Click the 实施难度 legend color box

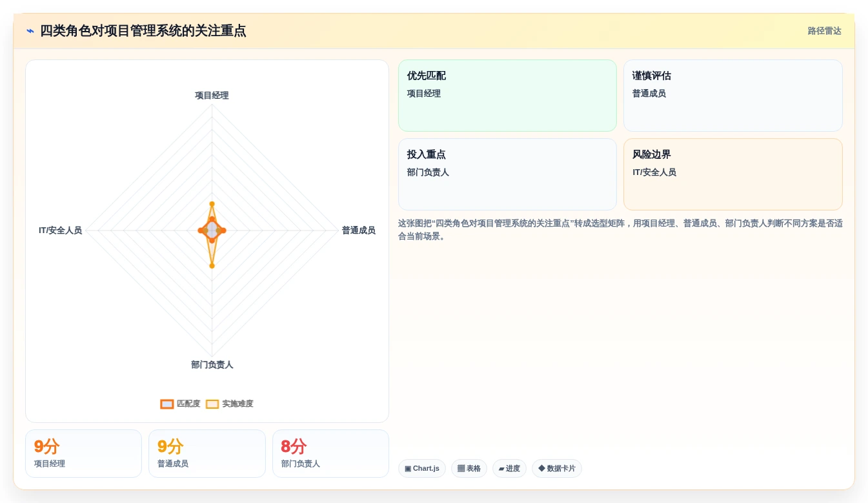coord(212,404)
